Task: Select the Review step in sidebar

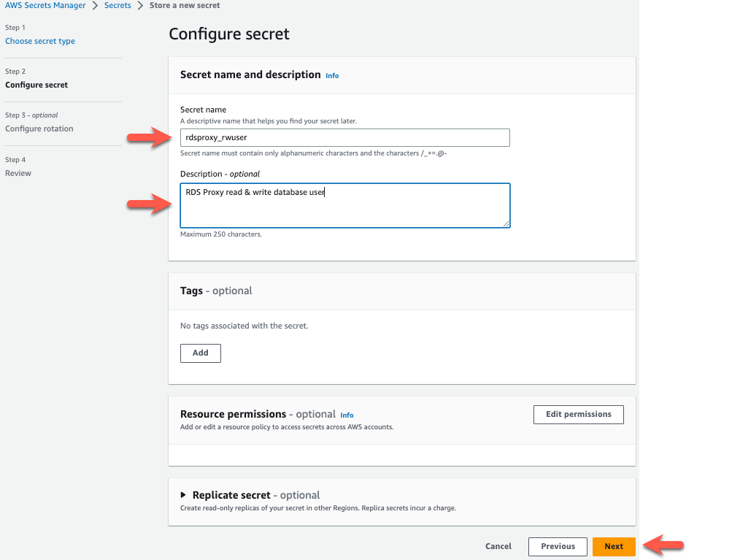Action: tap(18, 174)
